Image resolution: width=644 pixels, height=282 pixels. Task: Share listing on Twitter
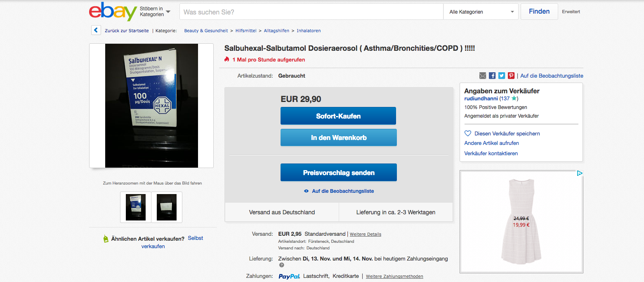tap(502, 76)
